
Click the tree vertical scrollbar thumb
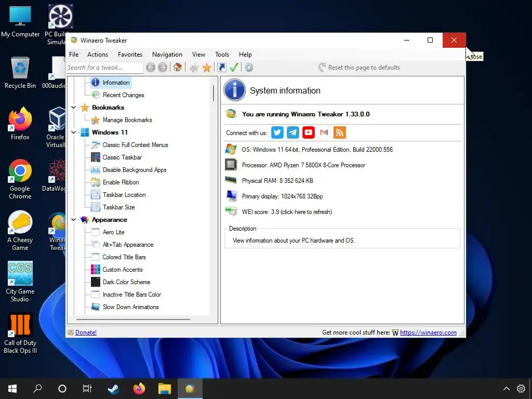214,93
